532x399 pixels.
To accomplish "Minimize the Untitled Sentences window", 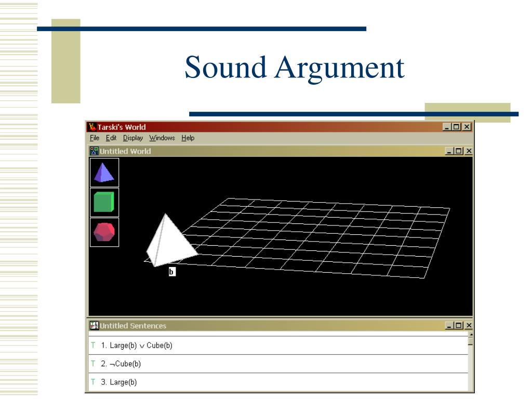I will click(x=449, y=325).
